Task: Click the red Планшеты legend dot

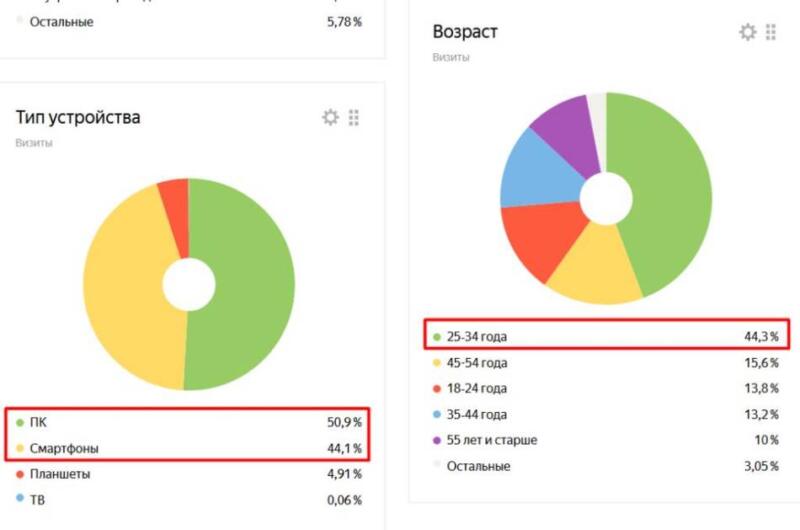Action: pyautogui.click(x=20, y=474)
